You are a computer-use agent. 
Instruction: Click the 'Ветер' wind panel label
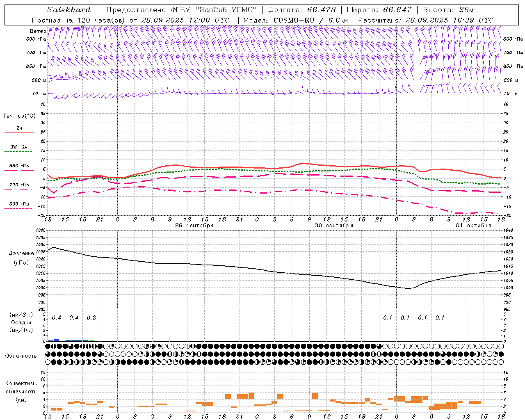point(38,31)
